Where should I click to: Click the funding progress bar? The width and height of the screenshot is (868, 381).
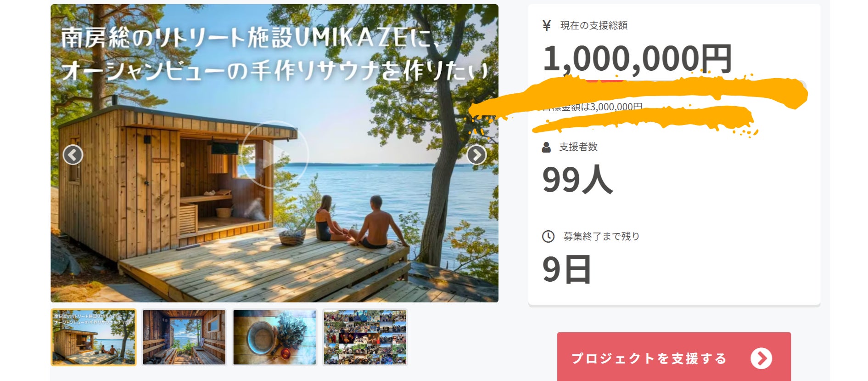coord(674,85)
